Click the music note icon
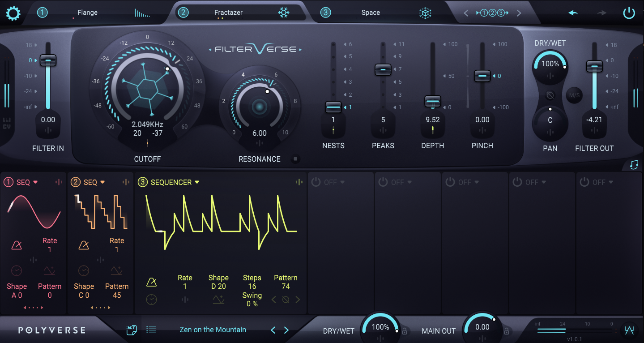644x343 pixels. pyautogui.click(x=634, y=165)
